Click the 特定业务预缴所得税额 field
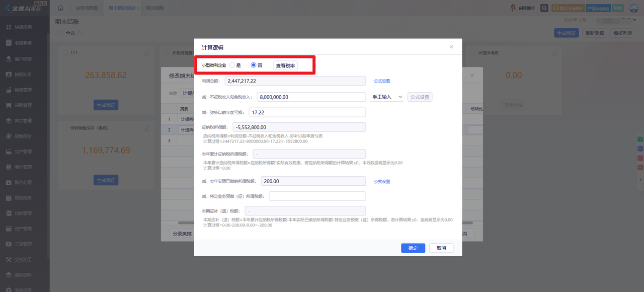 tap(317, 196)
